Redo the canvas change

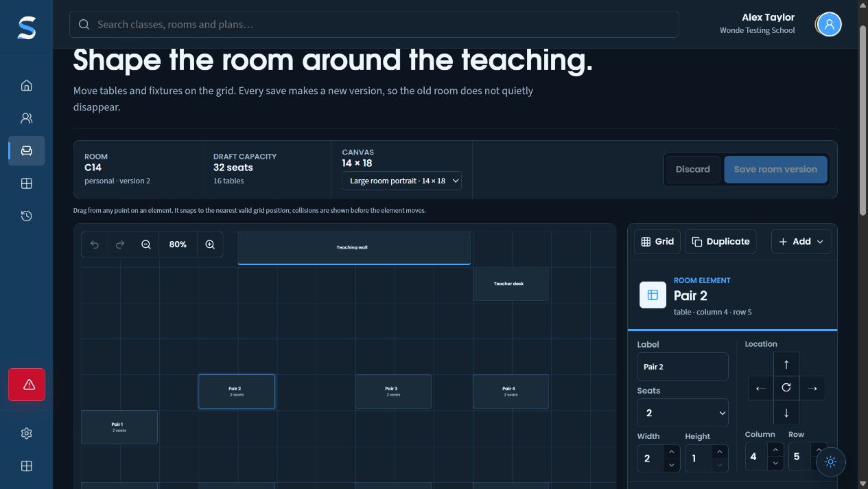120,244
